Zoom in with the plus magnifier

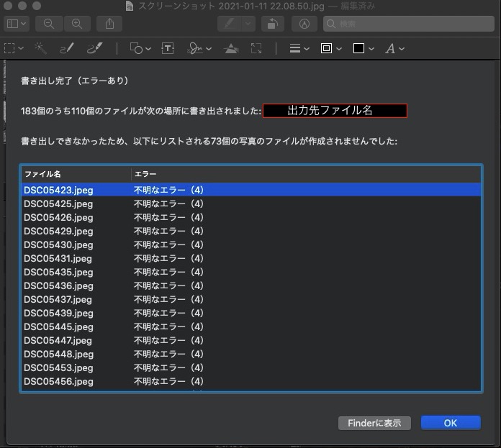coord(76,23)
